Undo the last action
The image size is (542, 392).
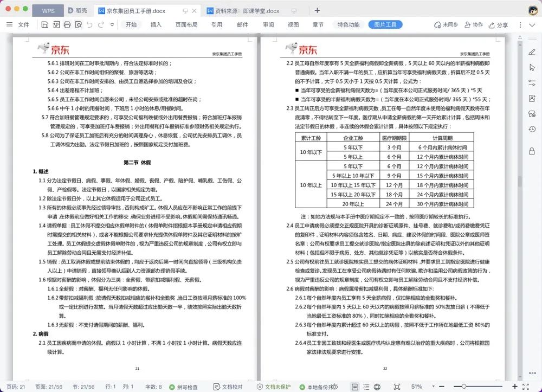[x=89, y=24]
